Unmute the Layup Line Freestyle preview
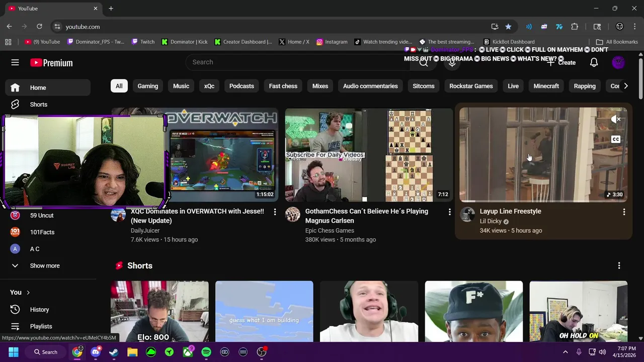644x362 pixels. click(616, 119)
